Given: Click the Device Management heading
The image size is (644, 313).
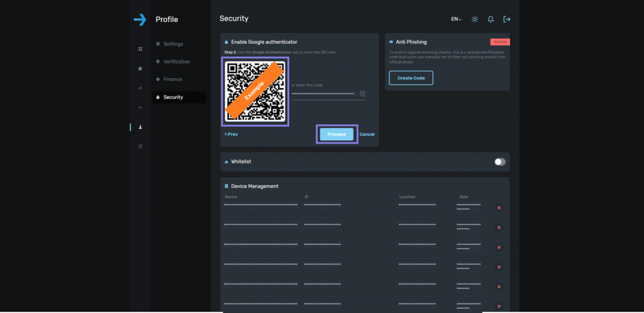Looking at the screenshot, I should tap(255, 186).
